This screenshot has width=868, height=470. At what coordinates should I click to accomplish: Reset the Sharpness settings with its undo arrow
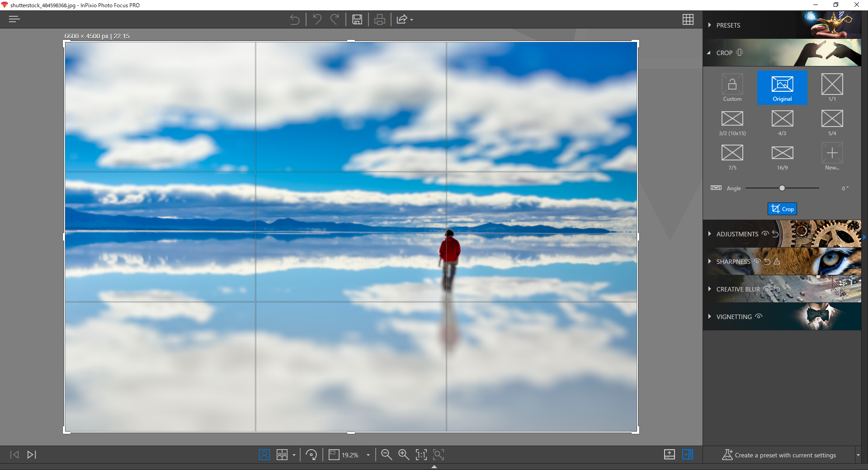[x=767, y=262]
